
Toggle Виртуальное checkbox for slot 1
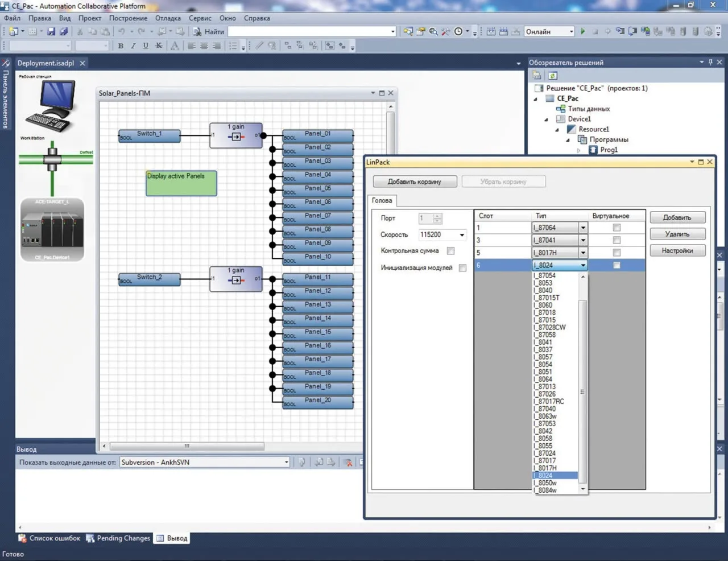617,228
